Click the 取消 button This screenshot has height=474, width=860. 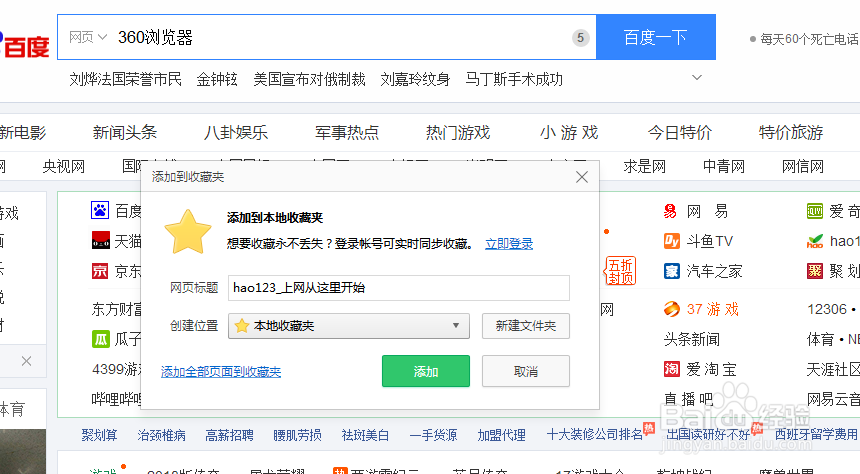526,371
